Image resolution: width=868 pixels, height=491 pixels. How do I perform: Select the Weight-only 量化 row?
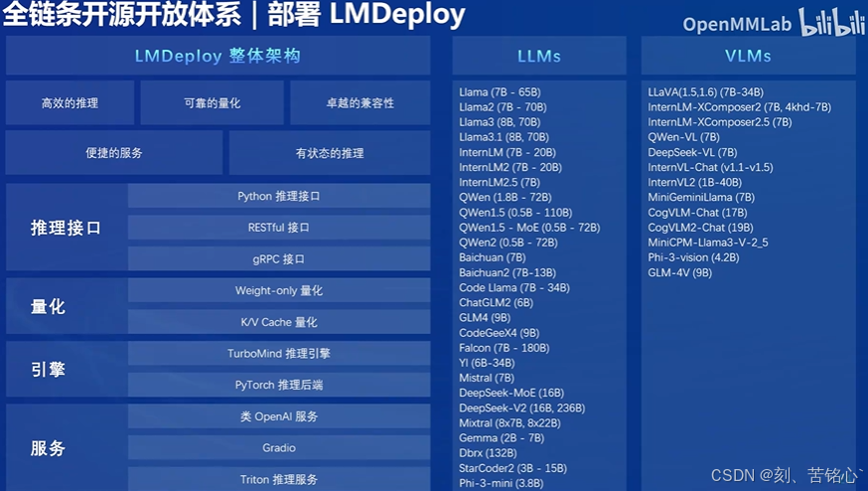[279, 290]
